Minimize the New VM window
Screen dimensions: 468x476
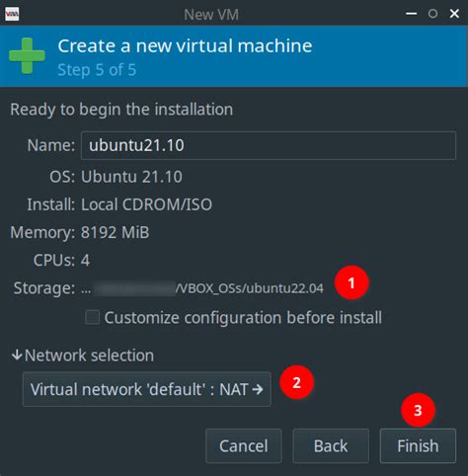pyautogui.click(x=411, y=14)
